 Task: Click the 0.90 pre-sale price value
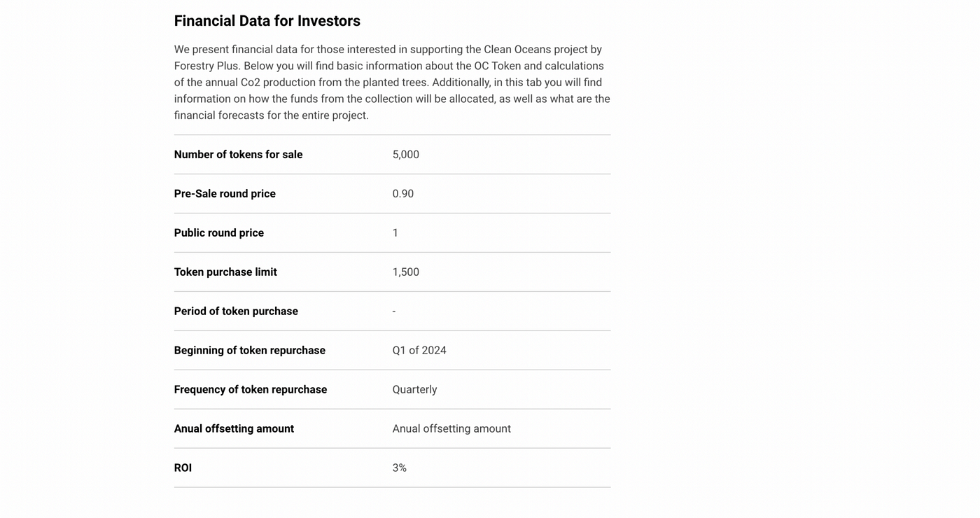pos(402,194)
